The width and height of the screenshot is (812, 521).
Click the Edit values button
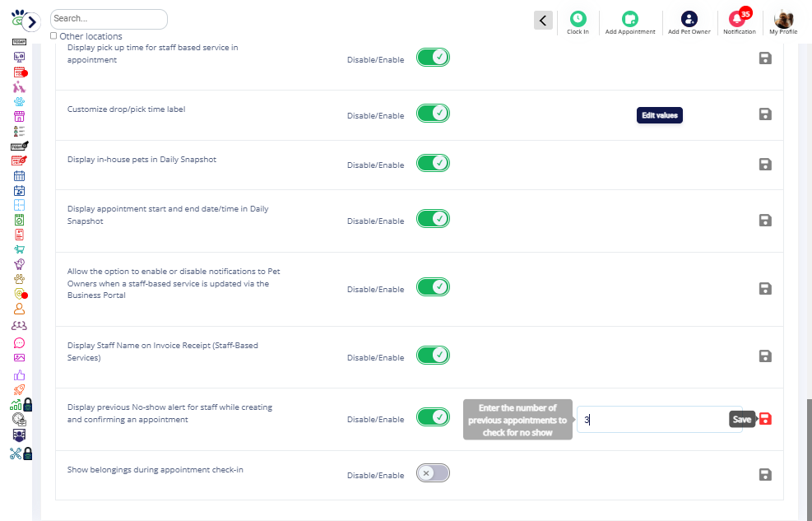(659, 115)
